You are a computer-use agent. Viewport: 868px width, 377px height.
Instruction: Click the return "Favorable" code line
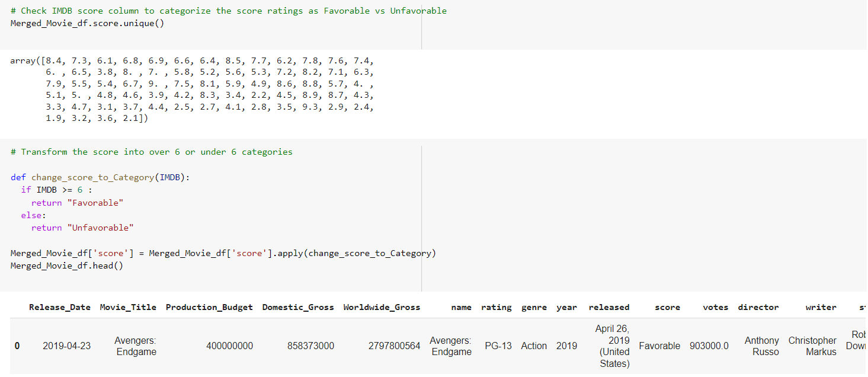[77, 203]
